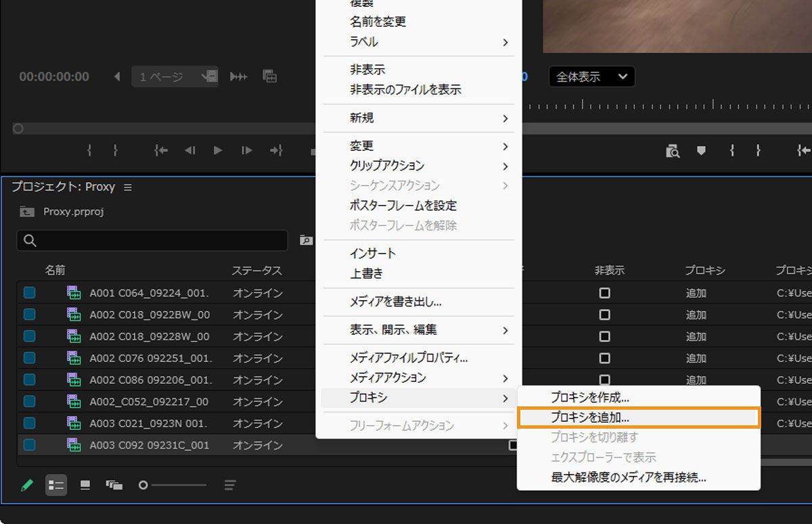
Task: Click the Export Frame camera icon
Action: (673, 150)
